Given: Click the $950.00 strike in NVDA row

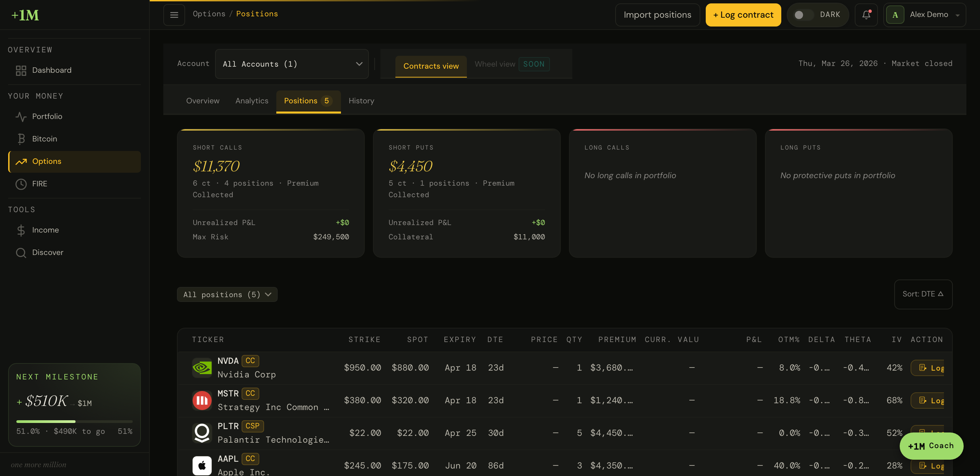Looking at the screenshot, I should click(362, 368).
